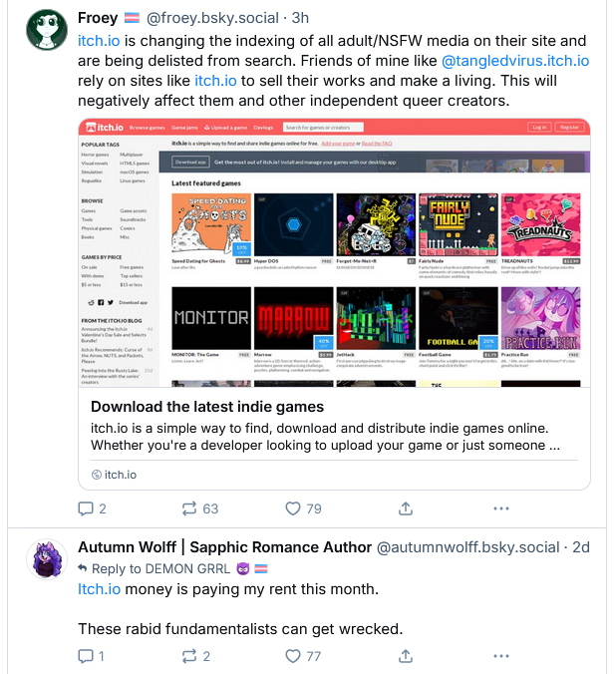
Task: Open Froey's display name link
Action: click(x=98, y=19)
